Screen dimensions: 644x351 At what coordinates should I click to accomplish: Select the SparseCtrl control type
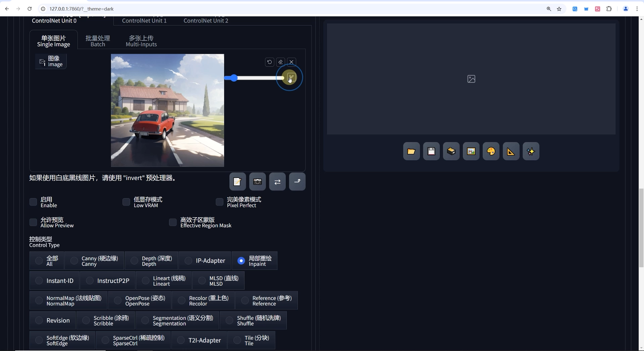[133, 340]
